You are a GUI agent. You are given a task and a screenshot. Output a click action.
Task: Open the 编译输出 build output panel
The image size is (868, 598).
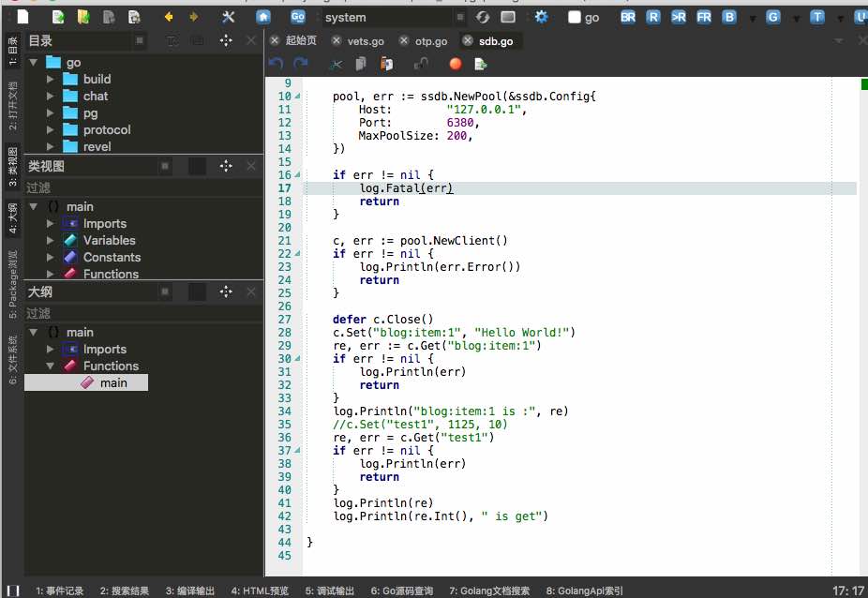tap(190, 591)
